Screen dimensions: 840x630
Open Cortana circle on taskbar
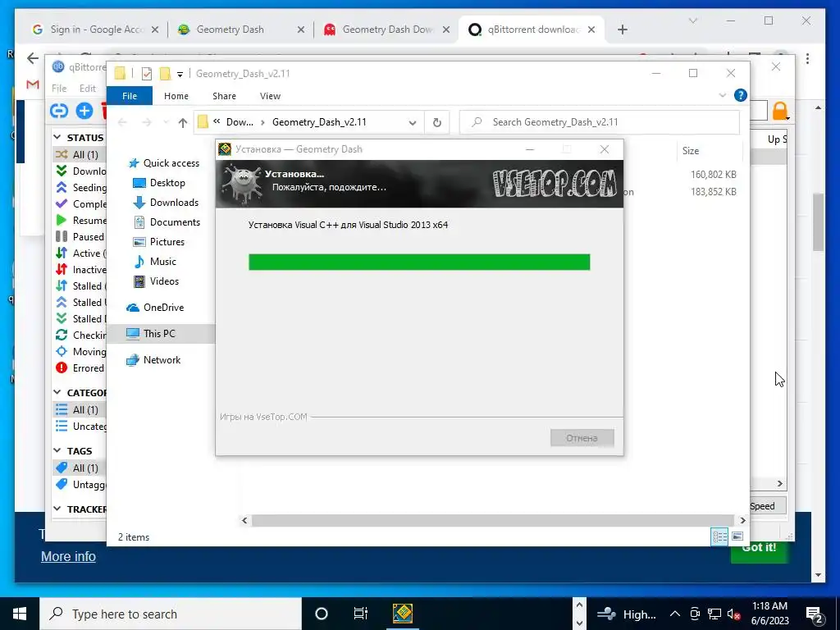coord(321,614)
